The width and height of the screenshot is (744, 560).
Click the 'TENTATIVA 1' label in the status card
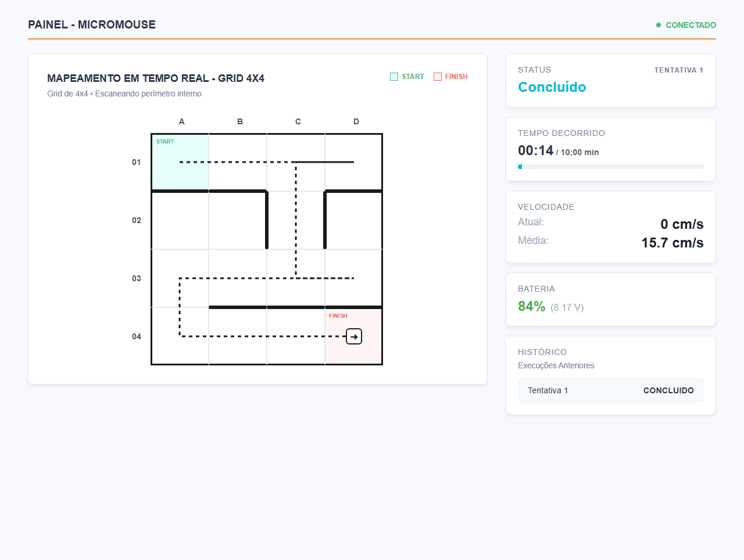click(679, 70)
